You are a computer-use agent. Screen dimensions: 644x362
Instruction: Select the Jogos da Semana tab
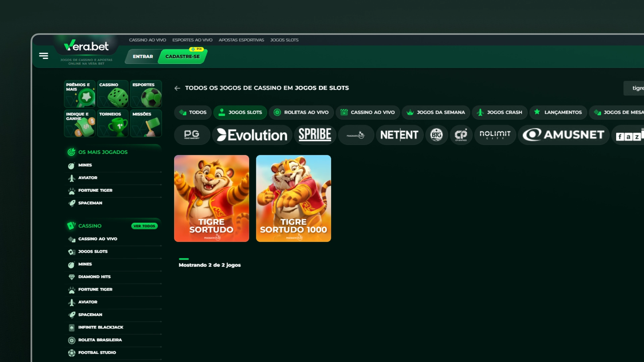(436, 112)
